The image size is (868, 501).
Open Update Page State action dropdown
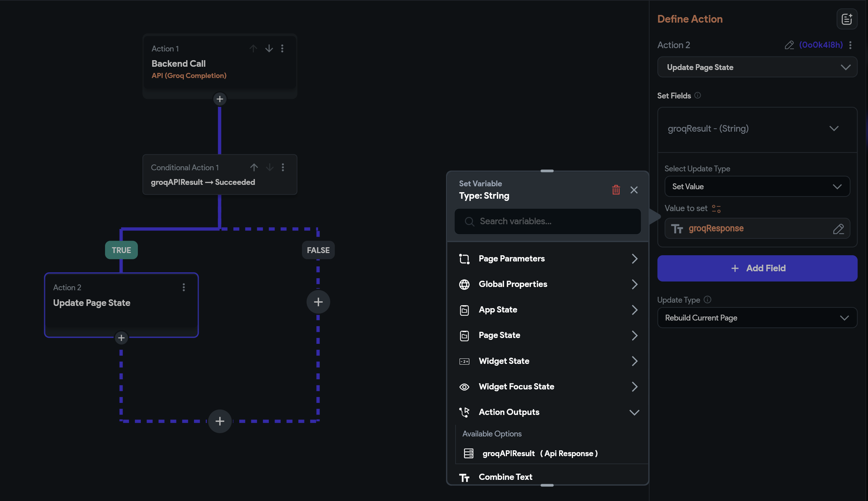tap(757, 67)
